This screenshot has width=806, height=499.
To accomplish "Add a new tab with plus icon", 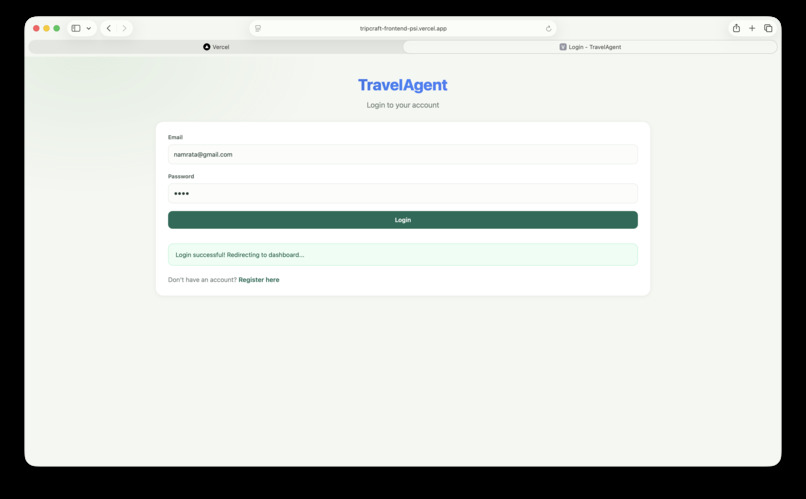I will 752,28.
